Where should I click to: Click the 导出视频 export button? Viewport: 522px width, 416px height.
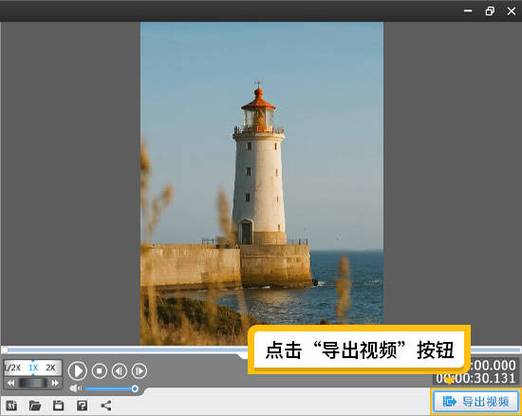coord(476,401)
